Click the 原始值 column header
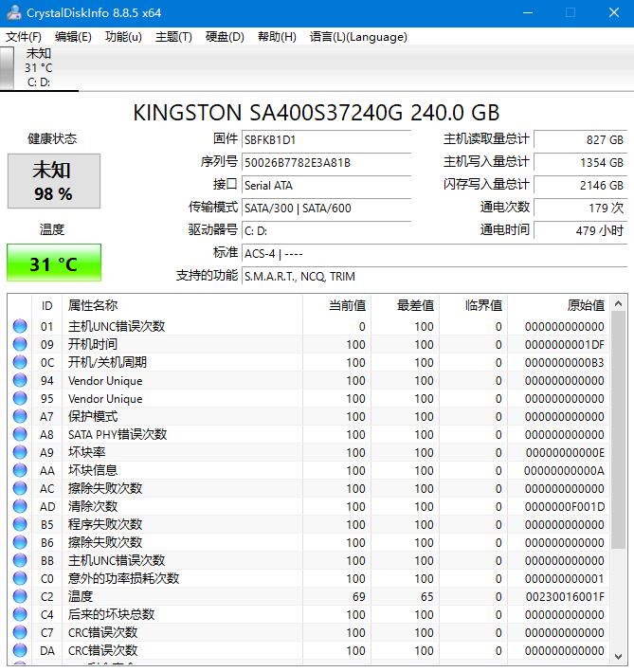 click(558, 305)
